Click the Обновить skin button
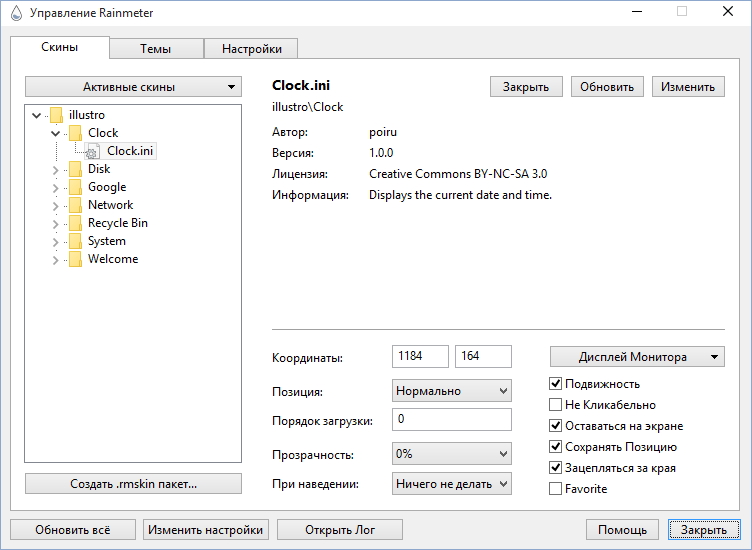The height and width of the screenshot is (550, 752). click(607, 87)
